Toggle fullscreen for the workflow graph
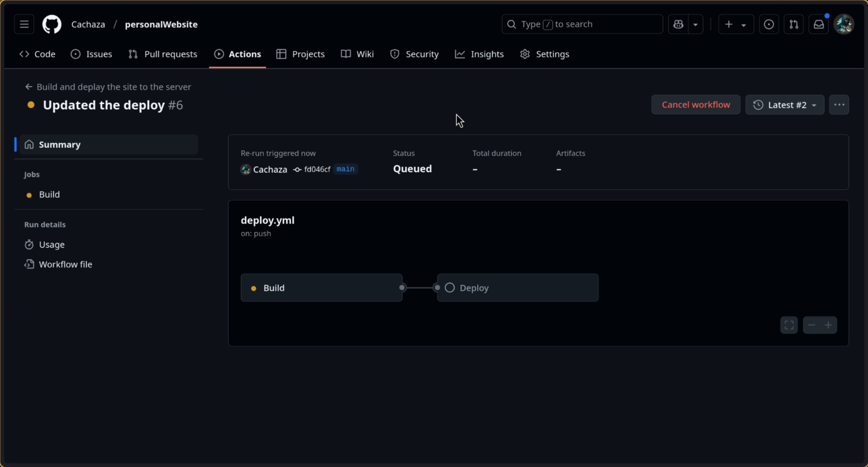Viewport: 868px width, 467px height. tap(789, 325)
